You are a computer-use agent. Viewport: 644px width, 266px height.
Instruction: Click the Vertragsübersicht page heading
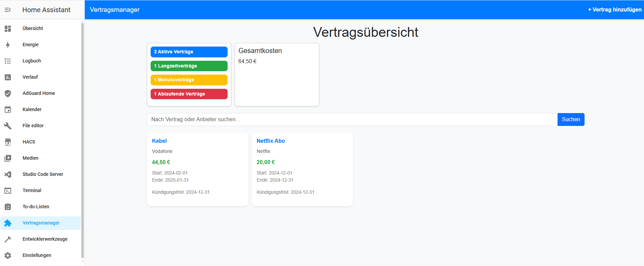click(366, 32)
